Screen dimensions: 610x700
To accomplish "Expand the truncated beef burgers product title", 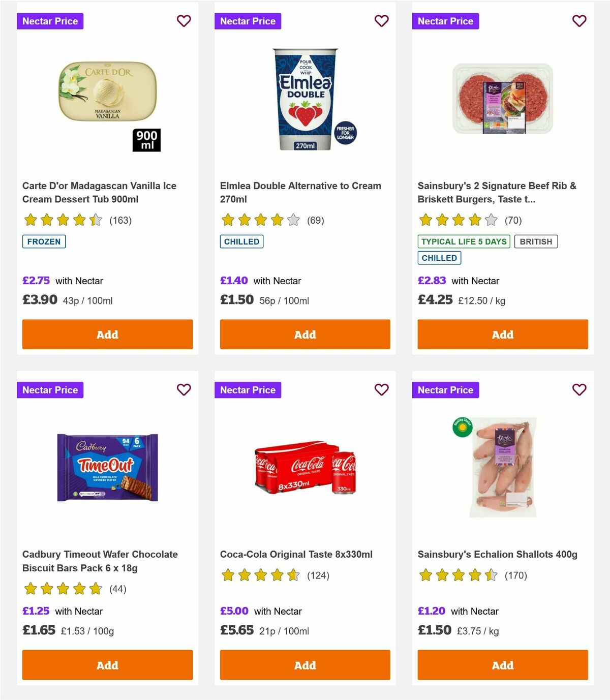I will tap(497, 192).
